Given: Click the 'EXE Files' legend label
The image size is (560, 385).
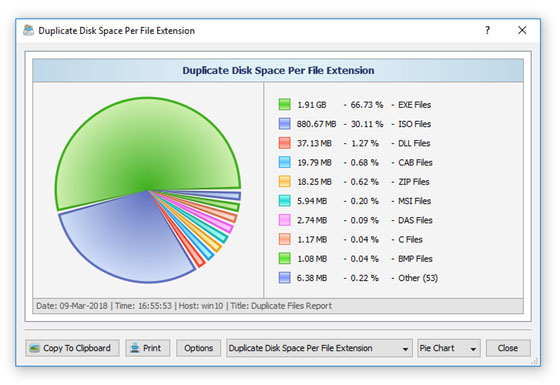Looking at the screenshot, I should [415, 105].
